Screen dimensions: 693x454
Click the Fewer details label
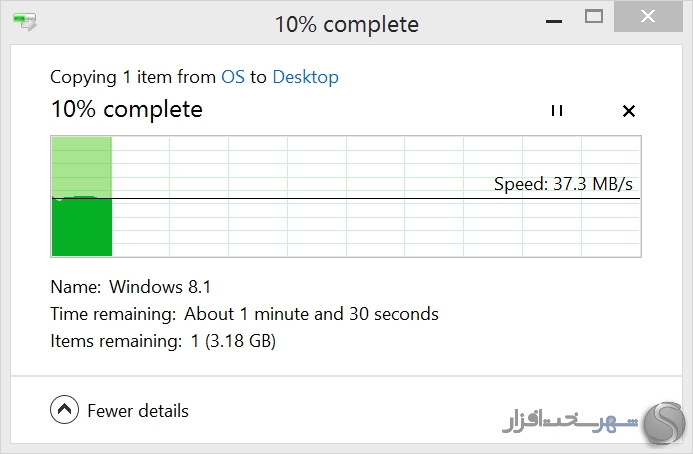138,411
